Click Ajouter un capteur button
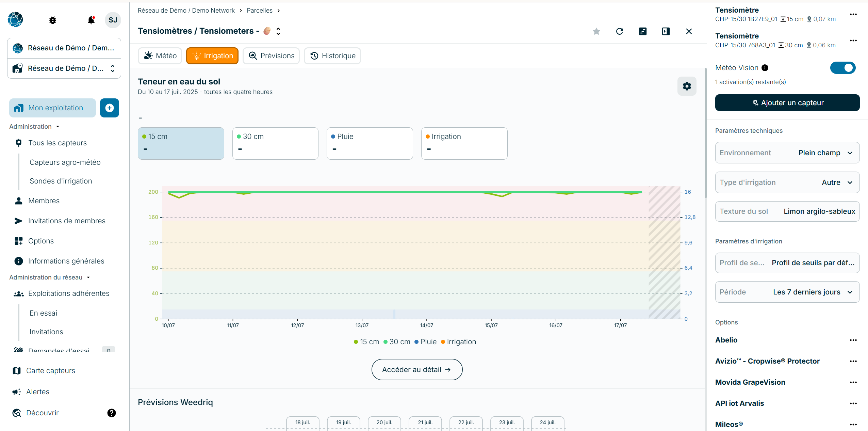 [787, 103]
